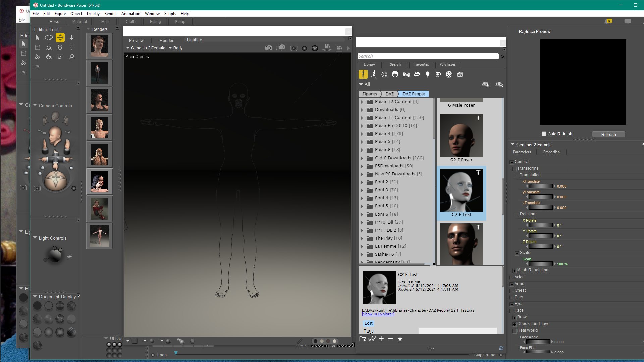Screen dimensions: 644x362
Task: Click the Create New Folder library icon
Action: (363, 339)
